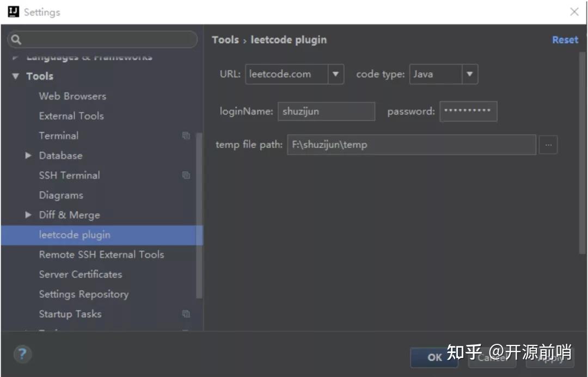Image resolution: width=588 pixels, height=377 pixels.
Task: Click the shared-settings icon next to Startup Tasks
Action: (x=186, y=314)
